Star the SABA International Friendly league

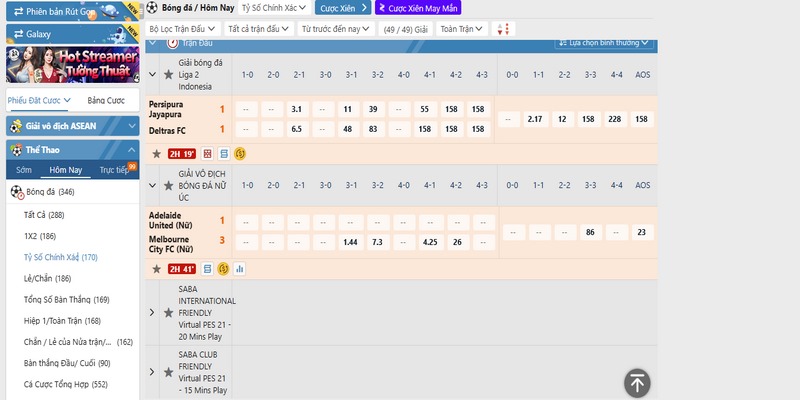pyautogui.click(x=168, y=312)
